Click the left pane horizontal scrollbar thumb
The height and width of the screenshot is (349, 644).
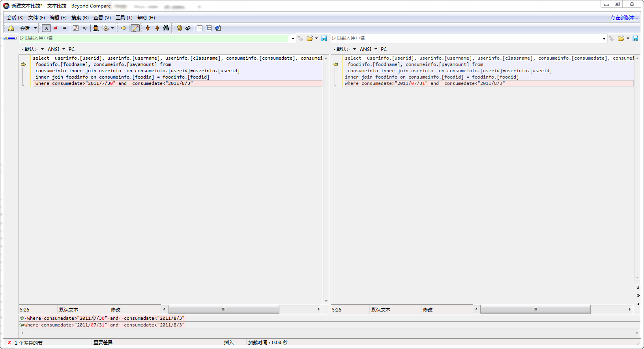[x=223, y=310]
